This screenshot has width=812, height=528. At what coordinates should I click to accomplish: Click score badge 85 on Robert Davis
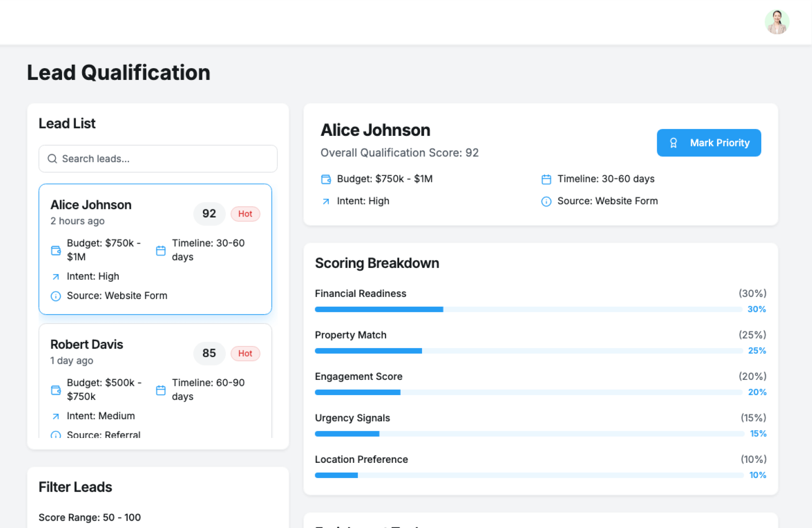pos(209,353)
